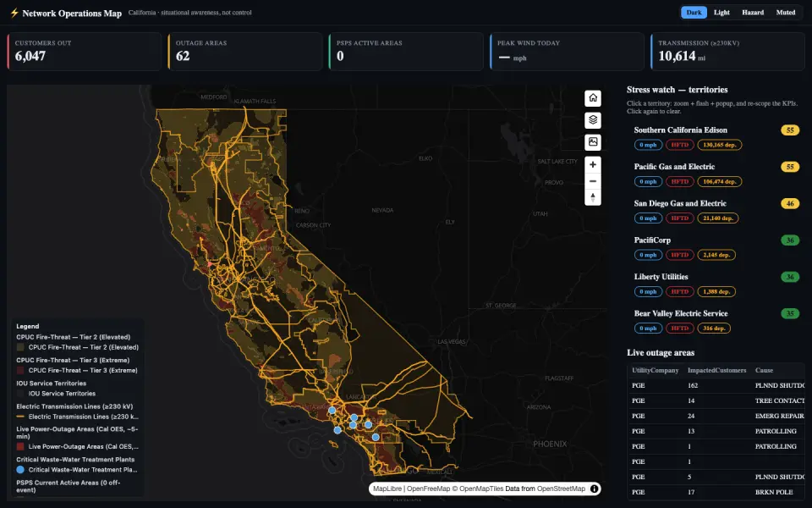The height and width of the screenshot is (508, 812).
Task: Click the 21,140 dep. badge
Action: 718,218
